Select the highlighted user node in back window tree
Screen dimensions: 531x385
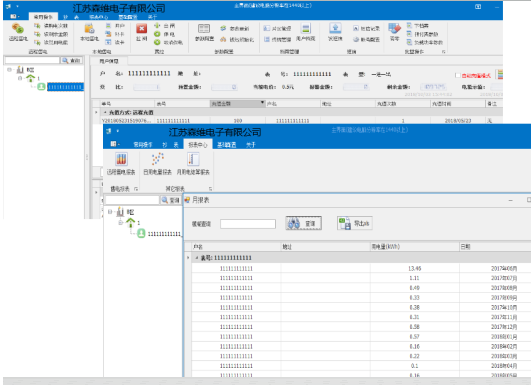[65, 87]
